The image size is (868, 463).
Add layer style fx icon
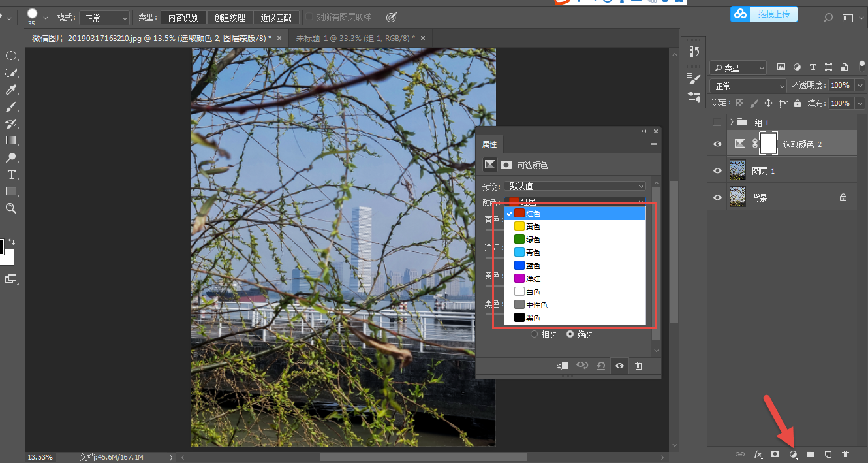click(758, 454)
